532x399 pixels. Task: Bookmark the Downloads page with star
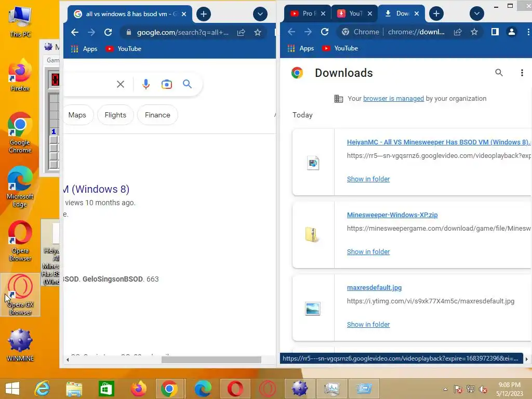point(474,32)
